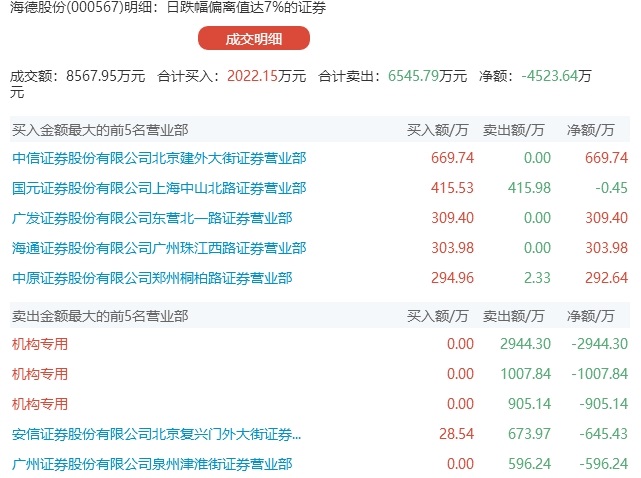Click 净额/万 column header in sell table
641x478 pixels.
tap(591, 316)
